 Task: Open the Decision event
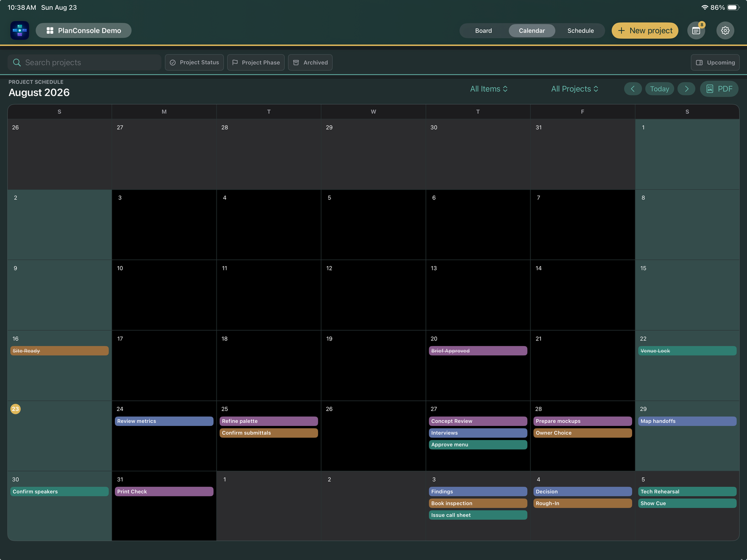583,491
